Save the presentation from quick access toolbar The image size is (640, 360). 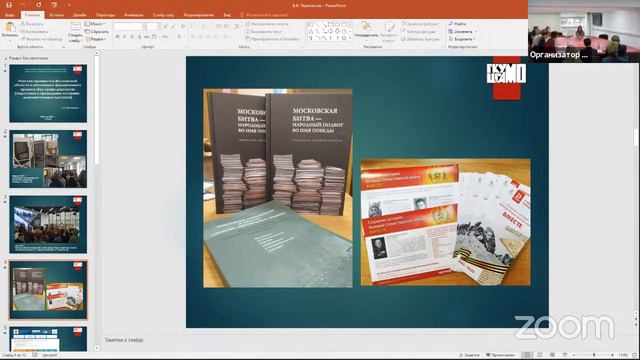click(x=9, y=5)
